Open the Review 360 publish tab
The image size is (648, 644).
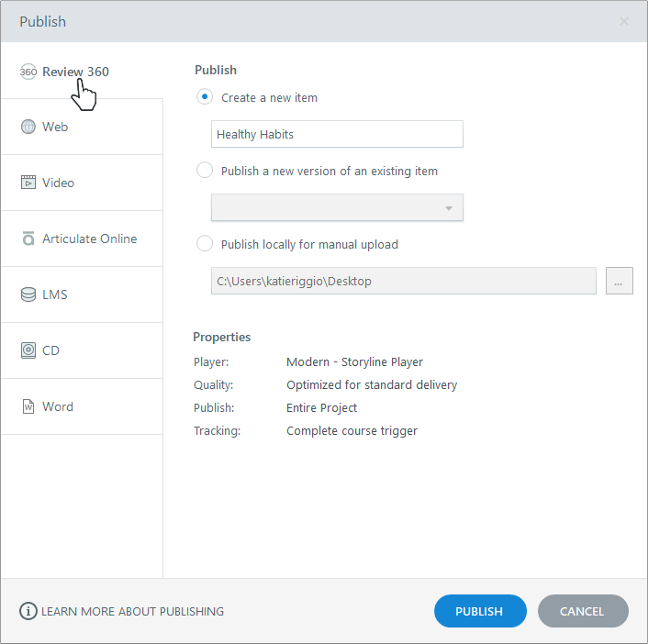click(82, 71)
